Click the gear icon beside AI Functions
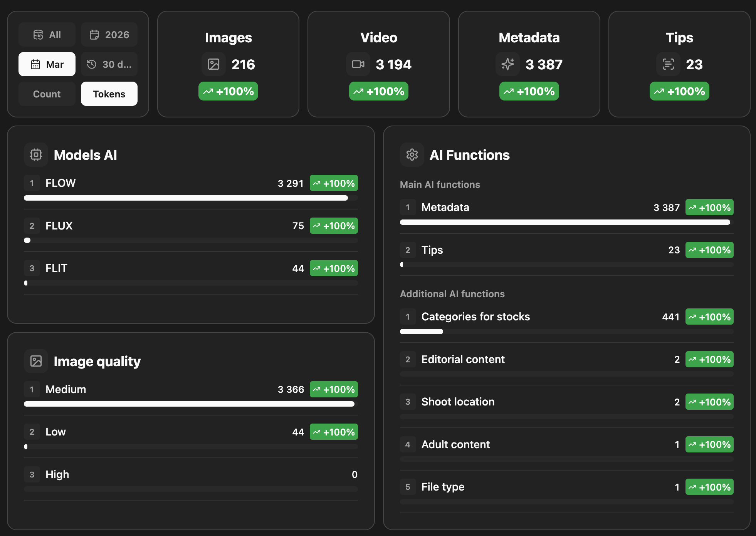This screenshot has width=756, height=536. point(412,155)
